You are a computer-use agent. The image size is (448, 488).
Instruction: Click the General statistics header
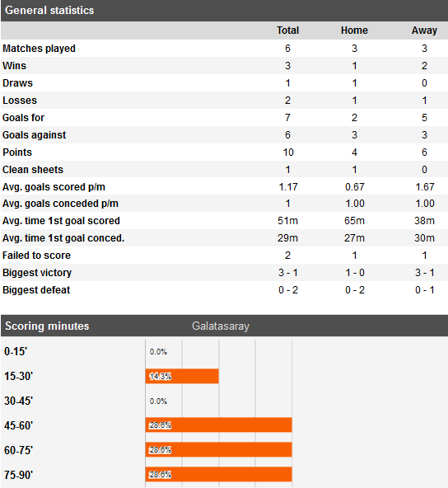tap(49, 10)
